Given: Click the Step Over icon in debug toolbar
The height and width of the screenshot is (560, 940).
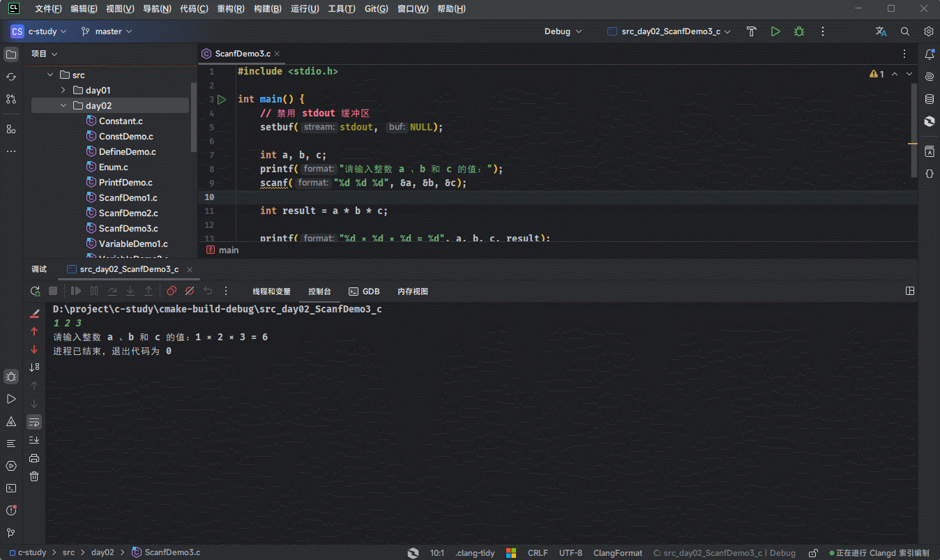Looking at the screenshot, I should (112, 291).
